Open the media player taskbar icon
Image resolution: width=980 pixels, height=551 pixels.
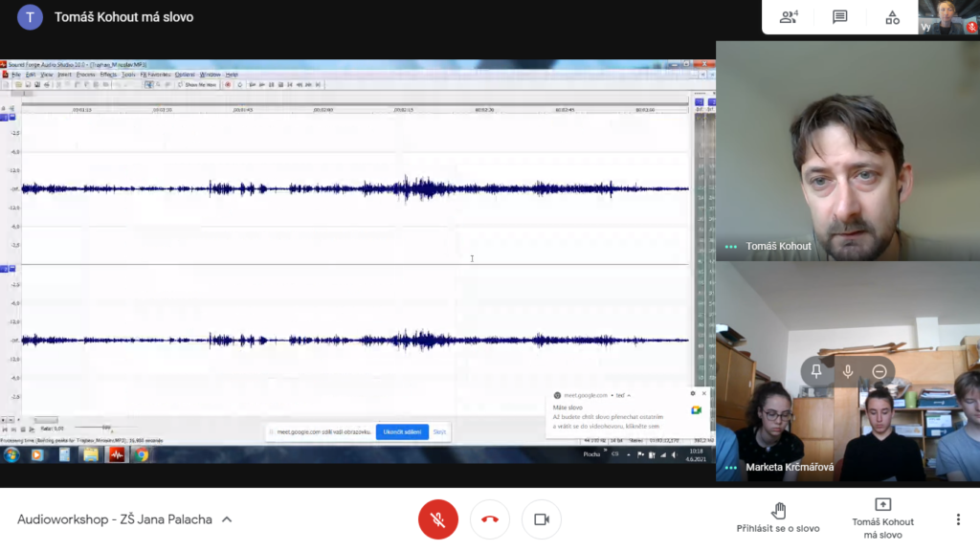[x=37, y=454]
